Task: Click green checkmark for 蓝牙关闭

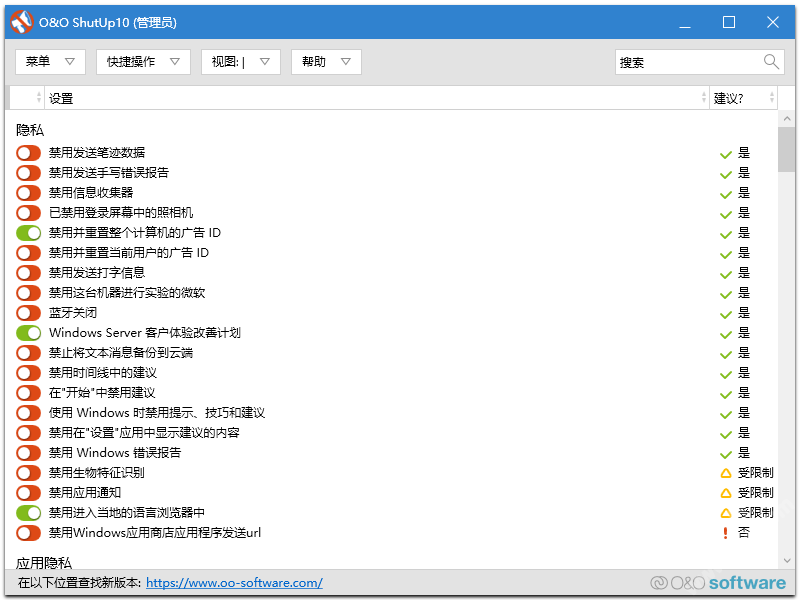Action: pyautogui.click(x=726, y=315)
